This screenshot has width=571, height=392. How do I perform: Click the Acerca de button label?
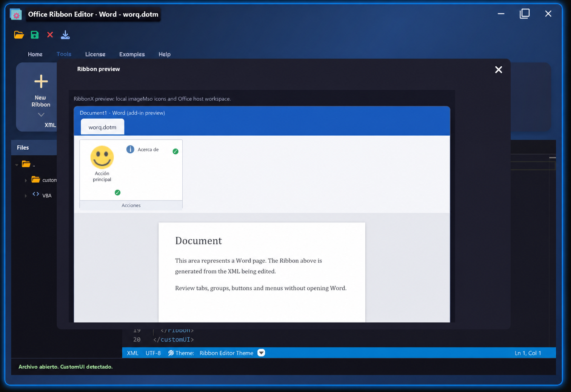[148, 150]
